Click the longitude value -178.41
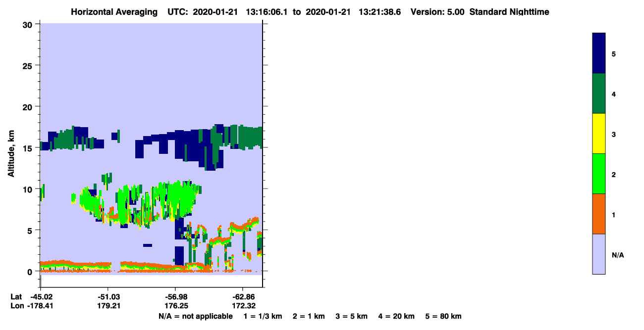This screenshot has height=330, width=644. [41, 306]
